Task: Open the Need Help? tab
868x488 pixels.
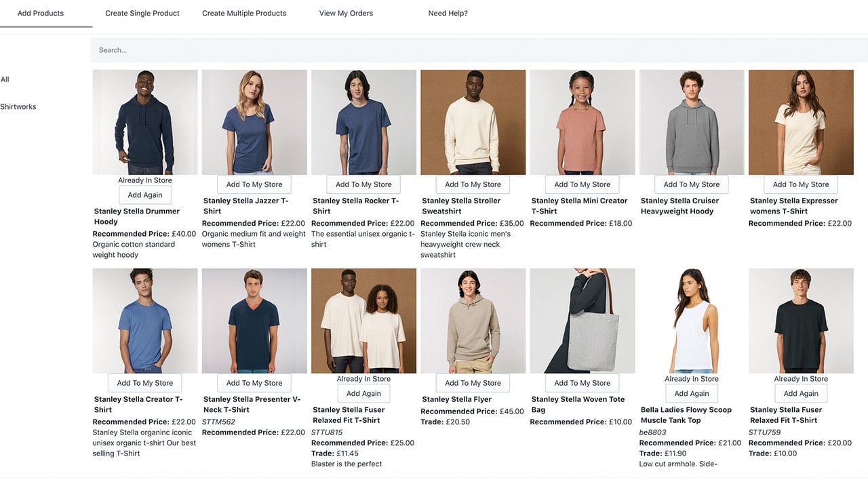Action: (x=448, y=13)
